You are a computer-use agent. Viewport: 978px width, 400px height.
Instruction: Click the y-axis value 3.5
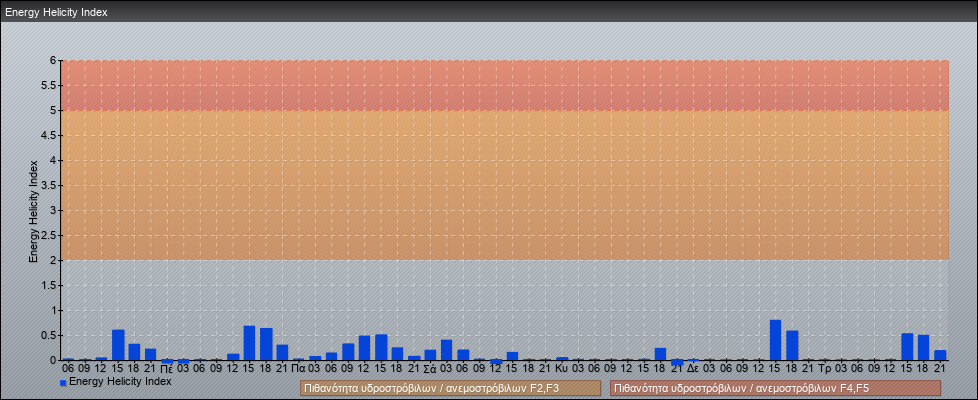49,185
